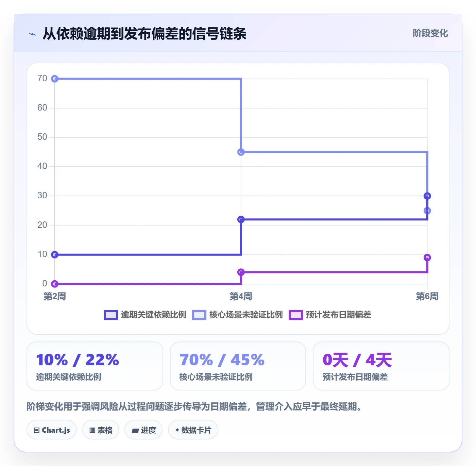
Task: Select the 表格 tag chip
Action: (101, 430)
